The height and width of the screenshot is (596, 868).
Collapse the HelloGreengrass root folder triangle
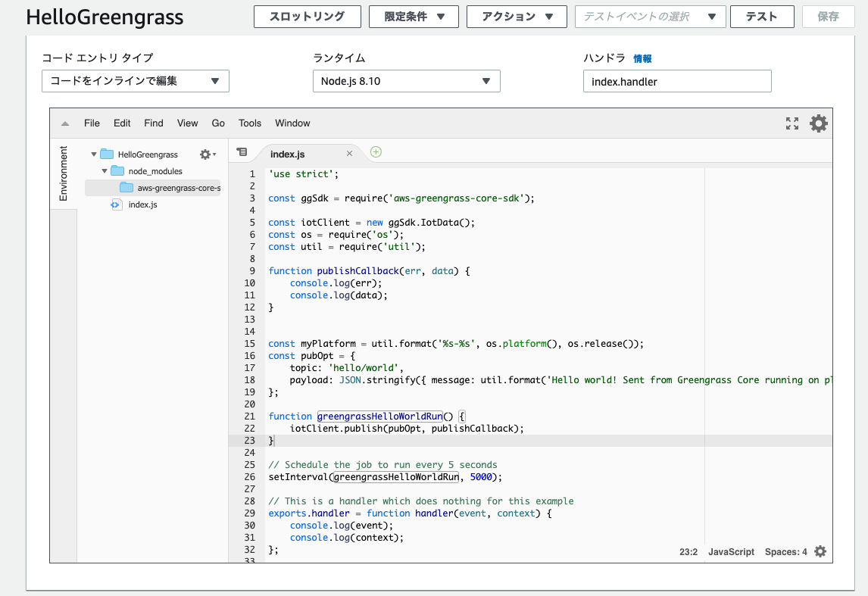(x=94, y=154)
